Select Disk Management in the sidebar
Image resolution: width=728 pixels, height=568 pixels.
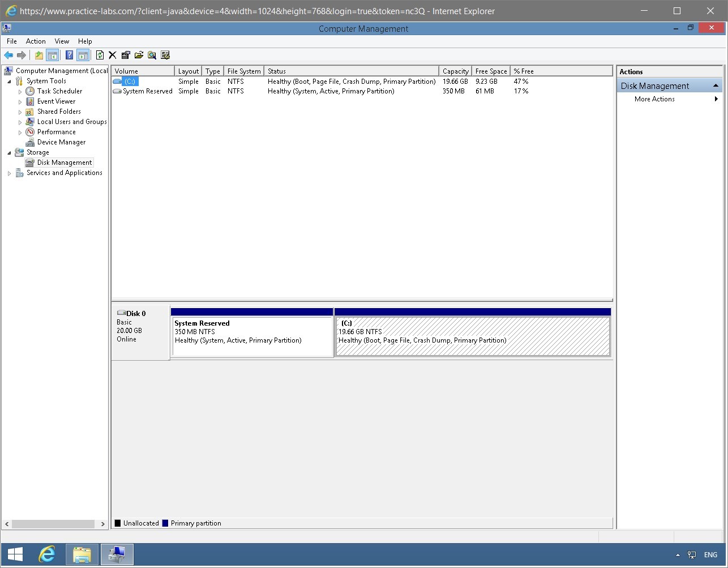click(x=64, y=163)
